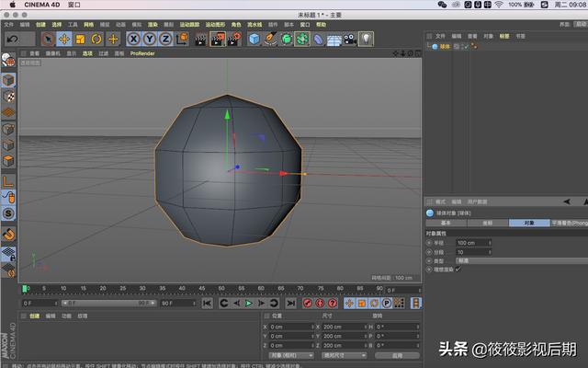Viewport: 588px width, 368px height.
Task: Open the ProRender viewport menu
Action: pos(142,53)
